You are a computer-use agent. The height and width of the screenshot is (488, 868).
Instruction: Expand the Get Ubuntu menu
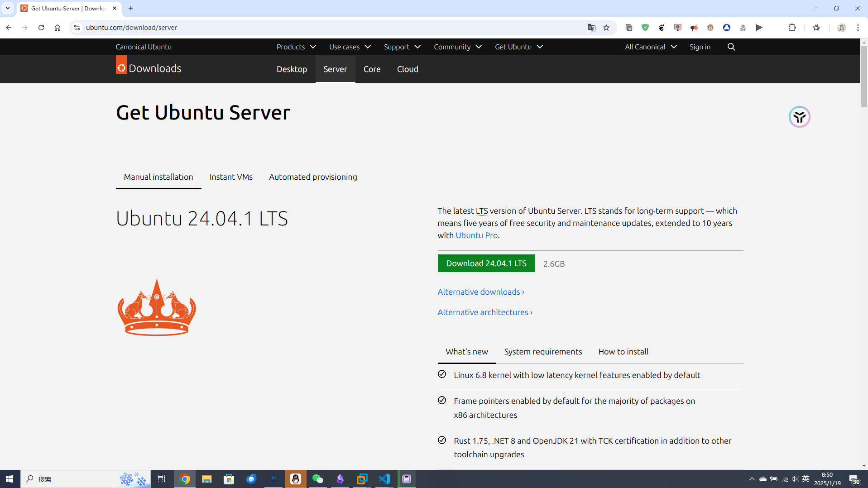pyautogui.click(x=518, y=47)
